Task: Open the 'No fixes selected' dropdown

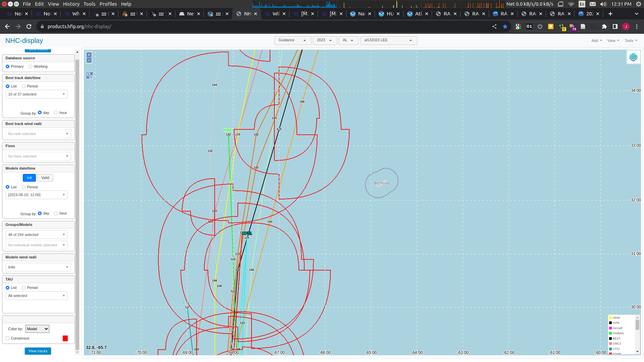Action: [38, 156]
